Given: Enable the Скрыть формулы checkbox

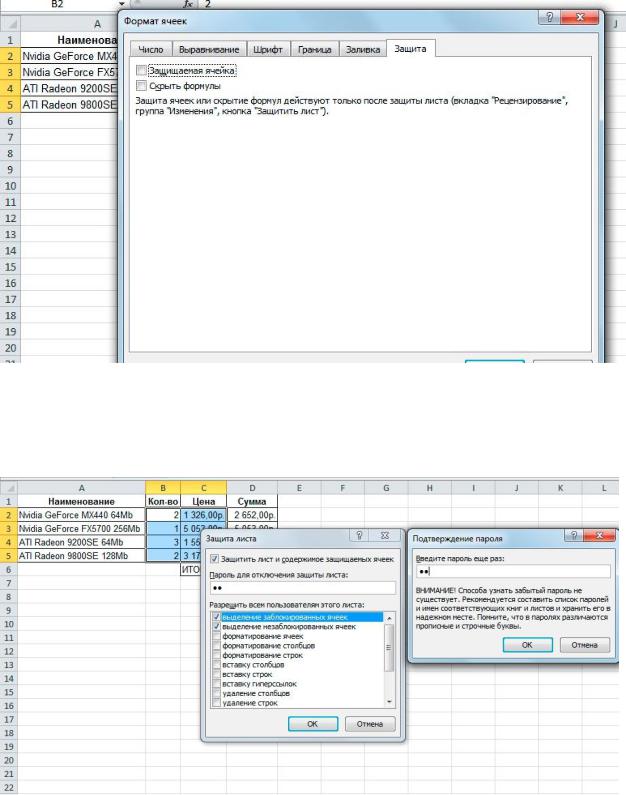Looking at the screenshot, I should tap(141, 85).
